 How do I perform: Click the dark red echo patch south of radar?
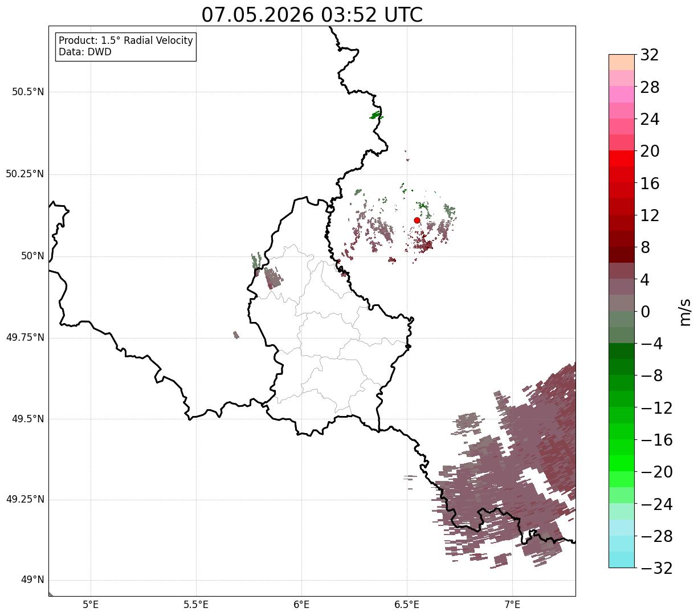424,245
